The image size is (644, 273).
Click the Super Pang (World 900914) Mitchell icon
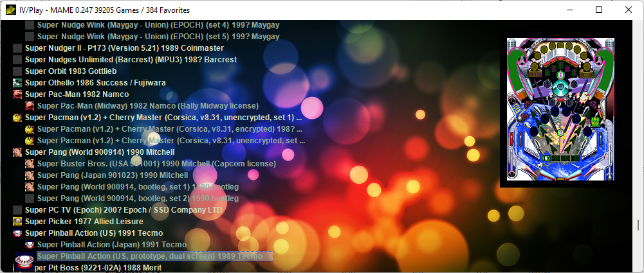coord(17,152)
